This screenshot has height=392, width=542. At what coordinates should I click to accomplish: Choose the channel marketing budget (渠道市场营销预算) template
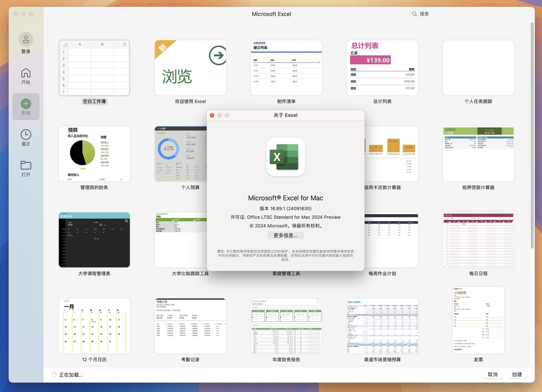(x=382, y=326)
